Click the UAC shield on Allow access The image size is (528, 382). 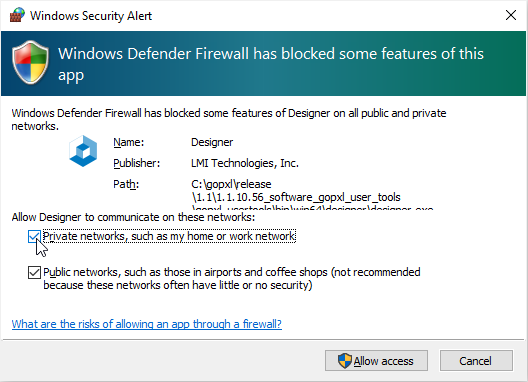pos(344,361)
